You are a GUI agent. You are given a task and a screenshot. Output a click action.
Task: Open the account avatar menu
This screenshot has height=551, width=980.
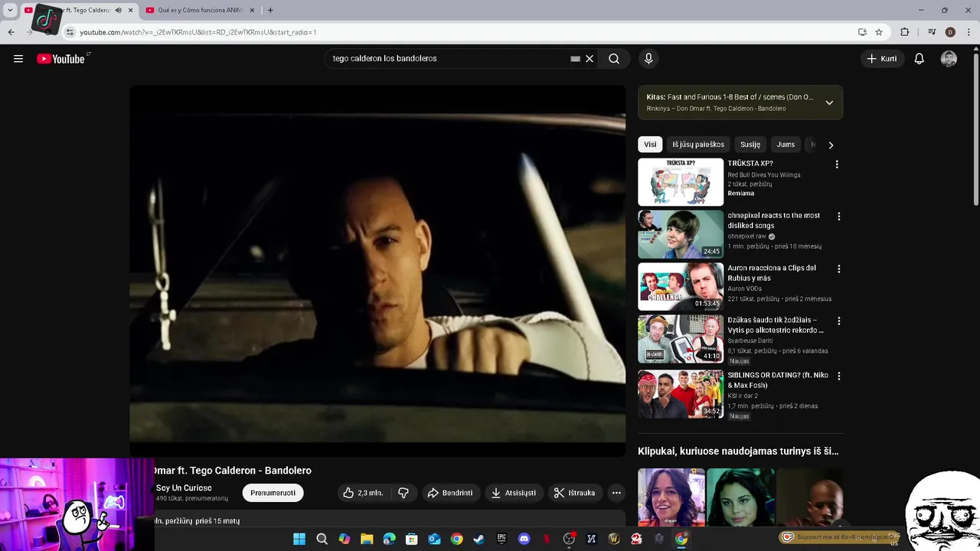949,59
